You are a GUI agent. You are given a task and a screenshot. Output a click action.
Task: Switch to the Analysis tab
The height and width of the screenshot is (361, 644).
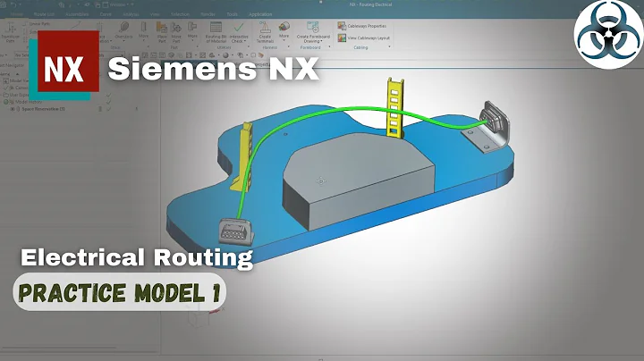tap(131, 14)
